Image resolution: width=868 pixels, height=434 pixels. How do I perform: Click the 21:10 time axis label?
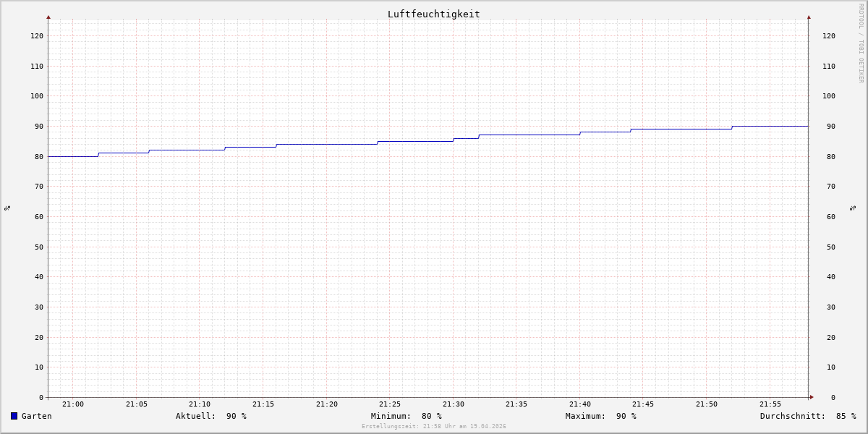pos(200,404)
